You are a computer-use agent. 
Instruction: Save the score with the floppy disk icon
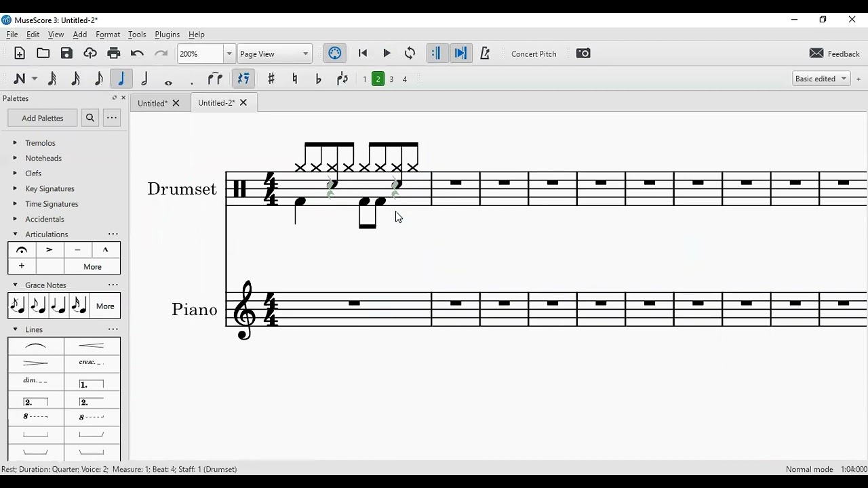click(66, 54)
